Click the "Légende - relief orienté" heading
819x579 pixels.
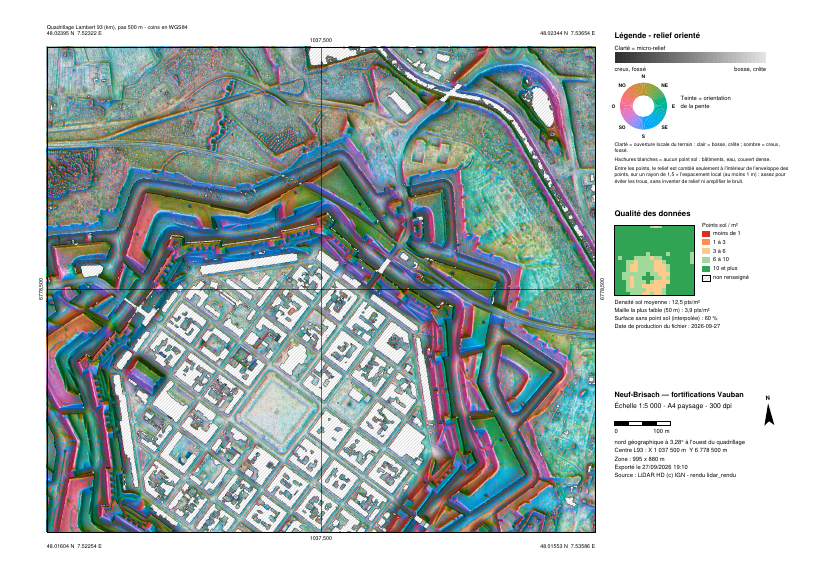point(657,36)
